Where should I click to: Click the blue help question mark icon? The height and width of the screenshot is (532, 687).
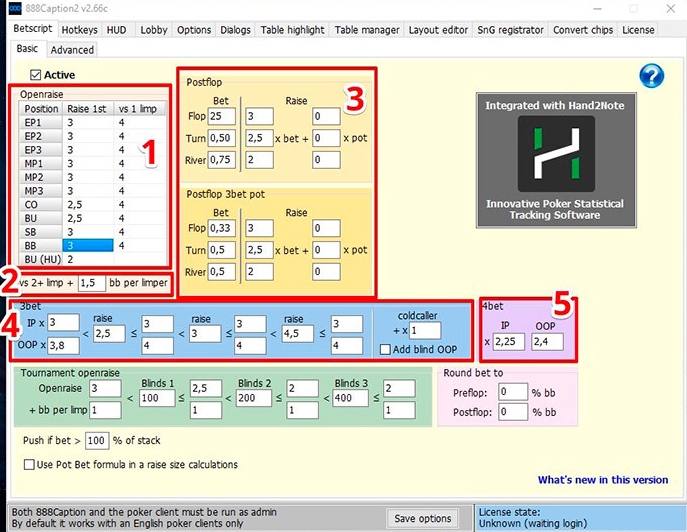651,75
